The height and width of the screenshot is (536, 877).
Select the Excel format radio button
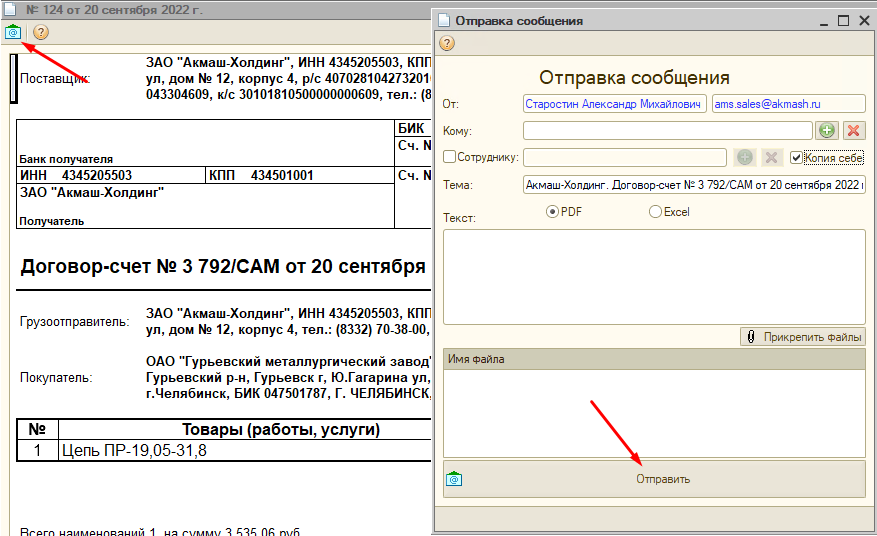click(655, 211)
